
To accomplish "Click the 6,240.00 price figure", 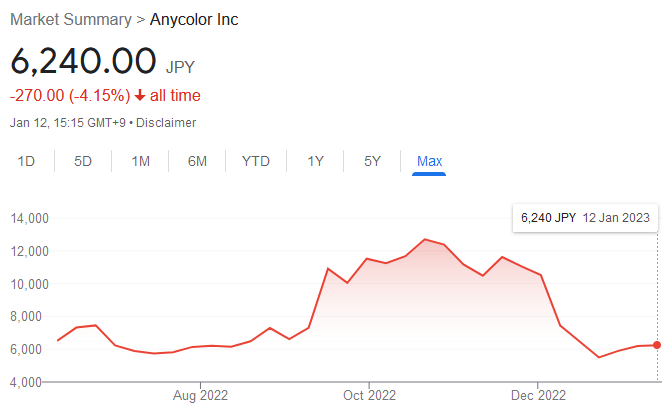I will 83,61.
